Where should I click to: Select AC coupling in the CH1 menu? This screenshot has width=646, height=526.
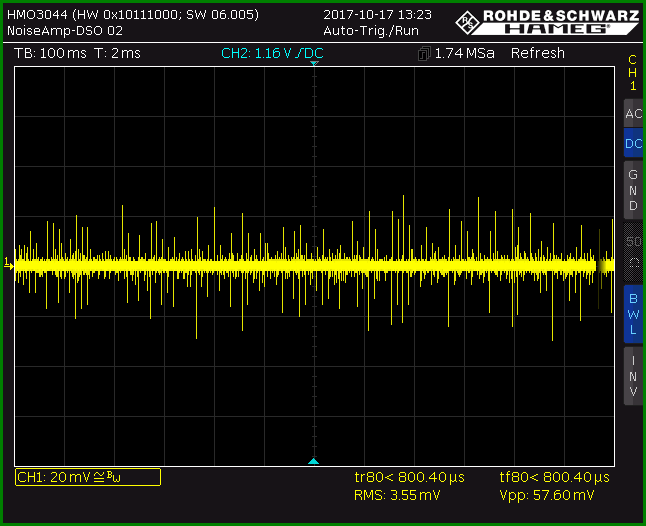point(633,113)
